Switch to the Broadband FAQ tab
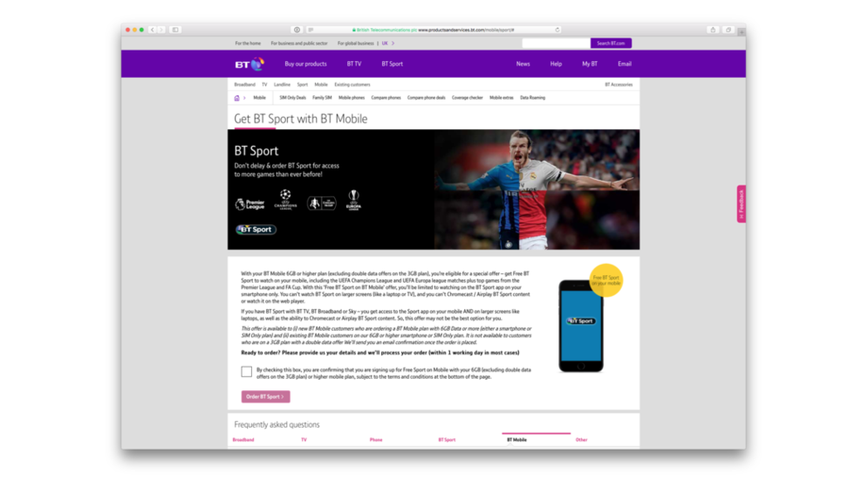The height and width of the screenshot is (489, 868). (x=243, y=439)
